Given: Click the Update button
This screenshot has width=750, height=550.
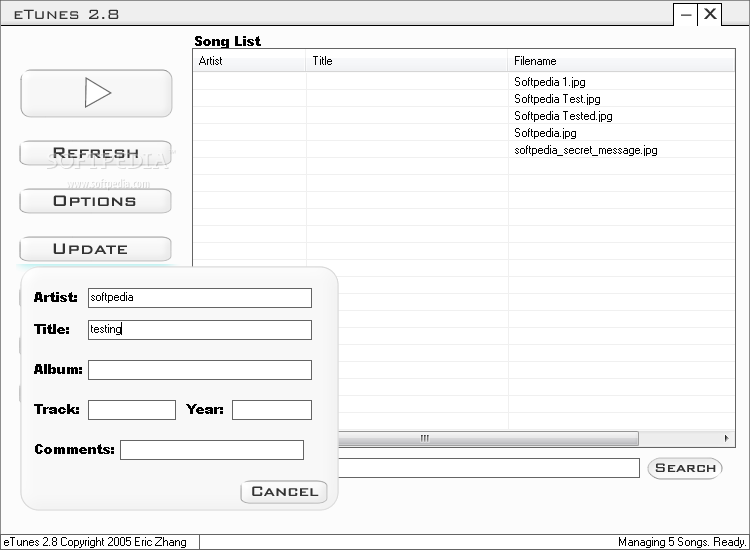Looking at the screenshot, I should pyautogui.click(x=96, y=249).
